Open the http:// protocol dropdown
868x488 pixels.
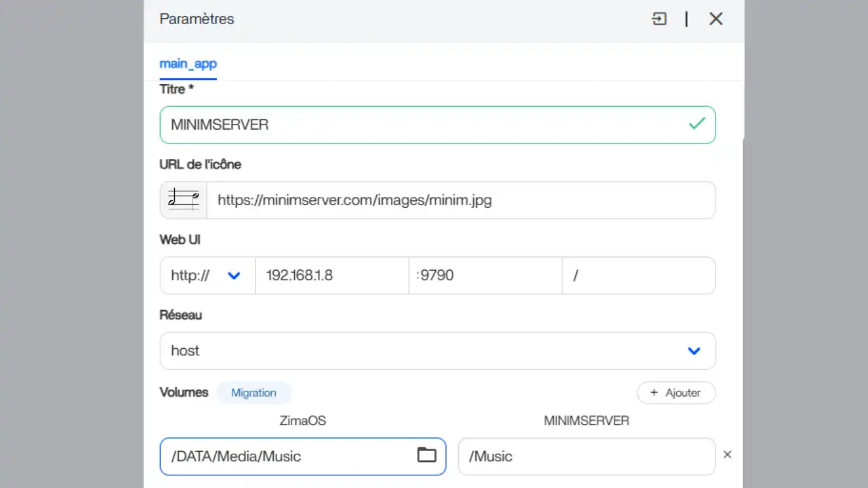click(x=207, y=276)
